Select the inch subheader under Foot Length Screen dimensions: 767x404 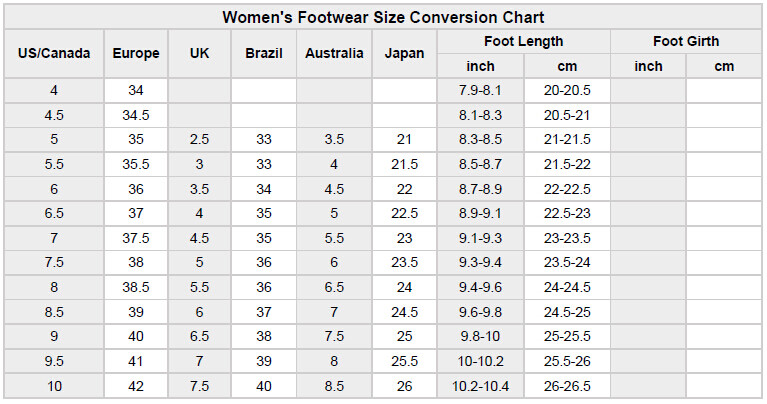point(481,67)
